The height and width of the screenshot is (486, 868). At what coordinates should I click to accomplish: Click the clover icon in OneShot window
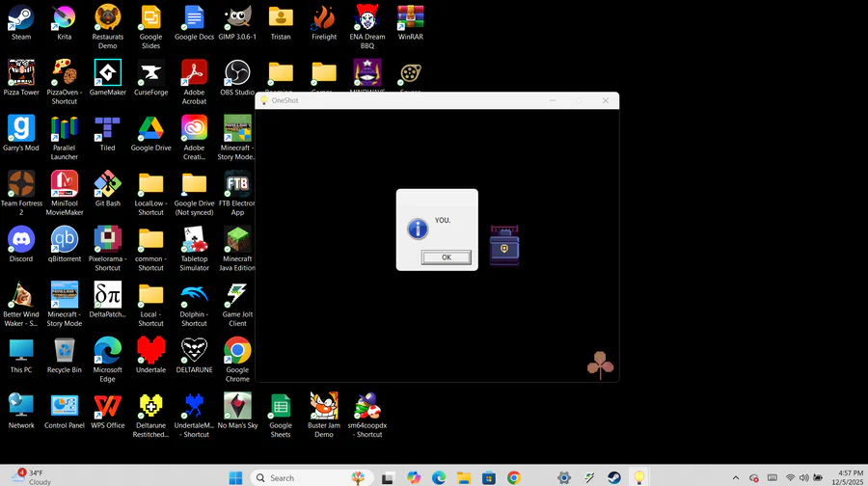coord(600,364)
